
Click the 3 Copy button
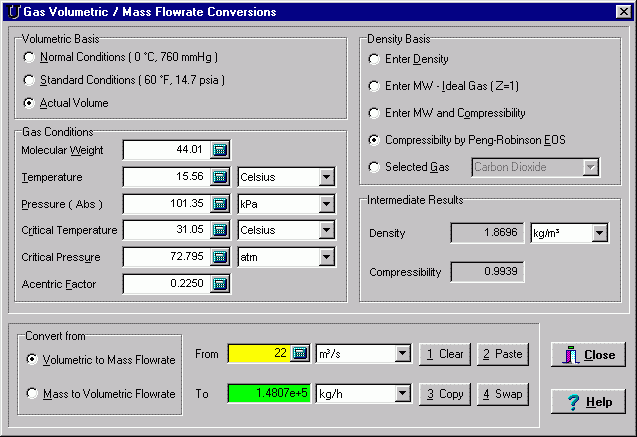[445, 394]
